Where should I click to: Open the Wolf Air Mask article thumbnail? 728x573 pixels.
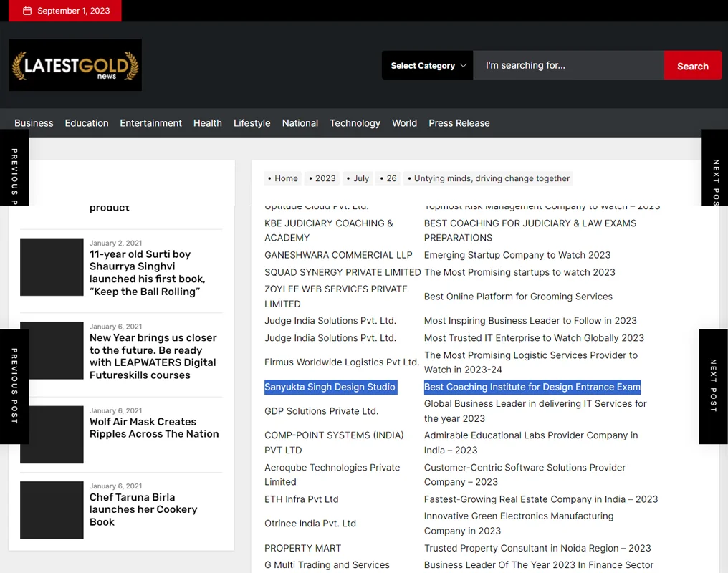(52, 434)
